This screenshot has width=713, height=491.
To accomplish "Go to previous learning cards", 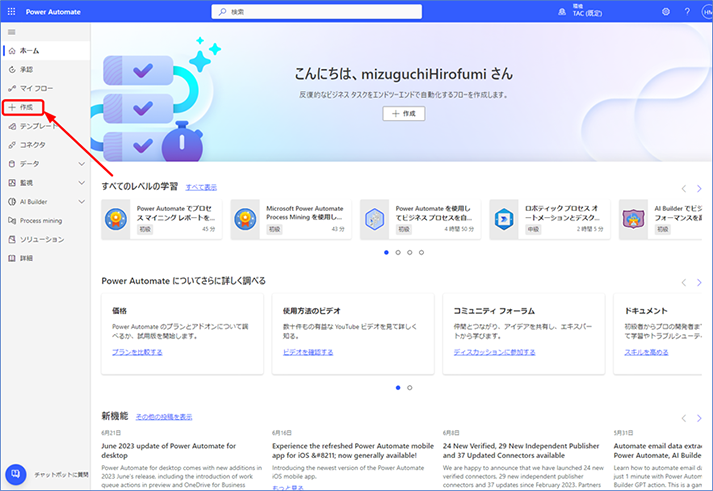I will pos(683,188).
